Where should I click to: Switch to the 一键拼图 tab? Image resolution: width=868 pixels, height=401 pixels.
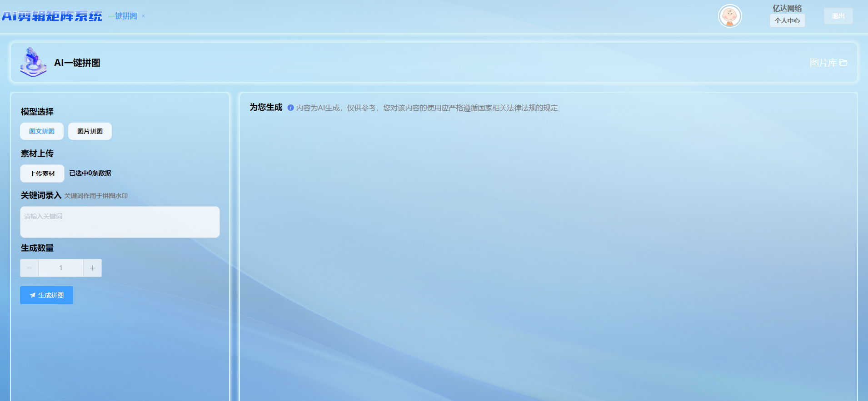pos(123,16)
